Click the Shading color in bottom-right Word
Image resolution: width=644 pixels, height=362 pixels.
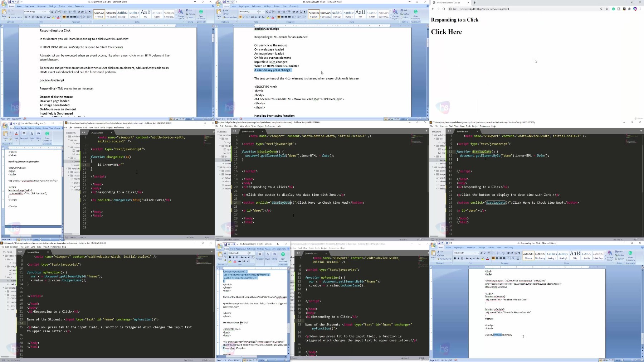point(513,259)
